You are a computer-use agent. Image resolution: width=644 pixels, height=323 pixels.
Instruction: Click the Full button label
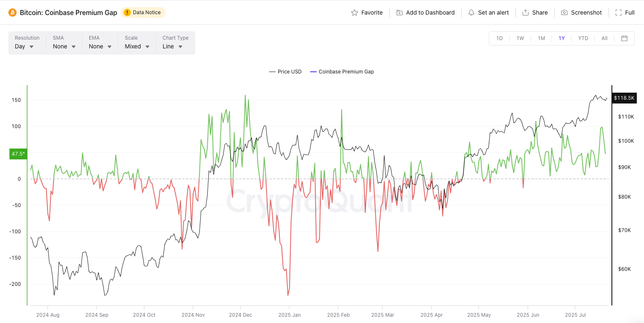630,13
